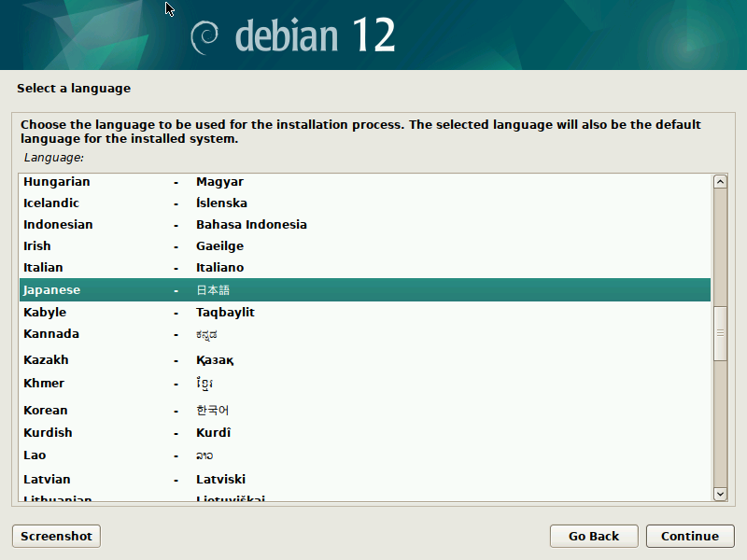
Task: Pick Latvian - Latviski language
Action: [x=365, y=480]
